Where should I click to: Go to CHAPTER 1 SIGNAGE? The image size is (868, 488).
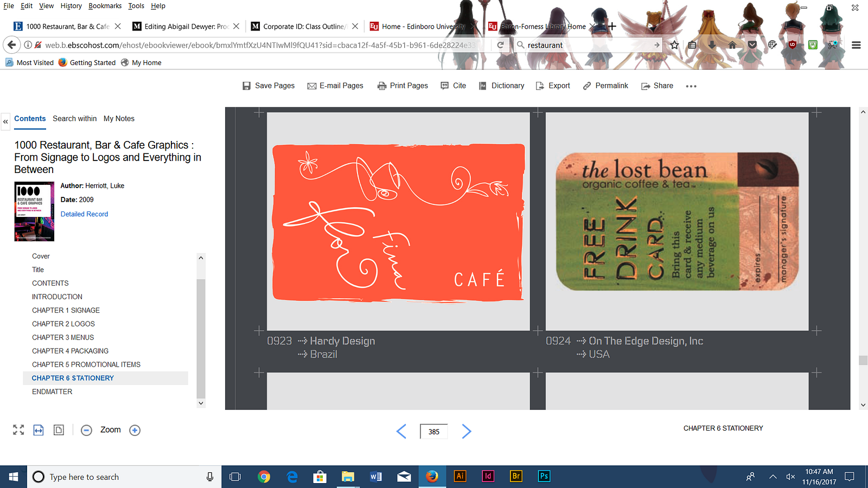coord(66,311)
